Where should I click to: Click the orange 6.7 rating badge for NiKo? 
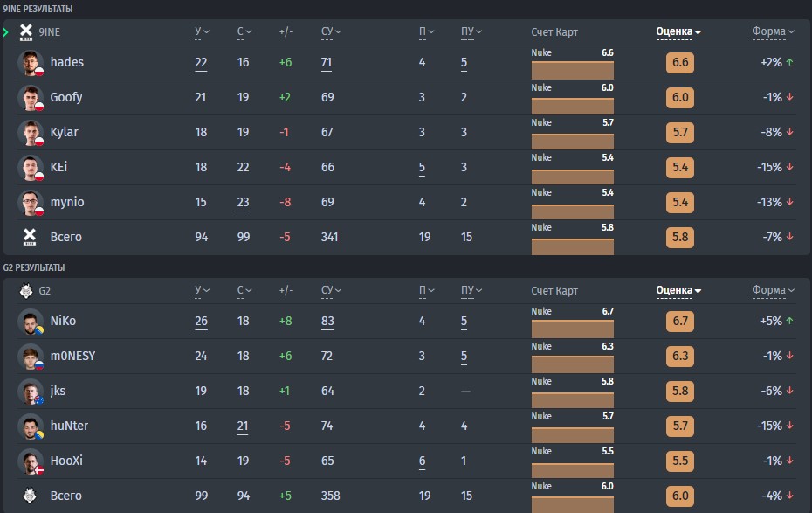point(680,321)
